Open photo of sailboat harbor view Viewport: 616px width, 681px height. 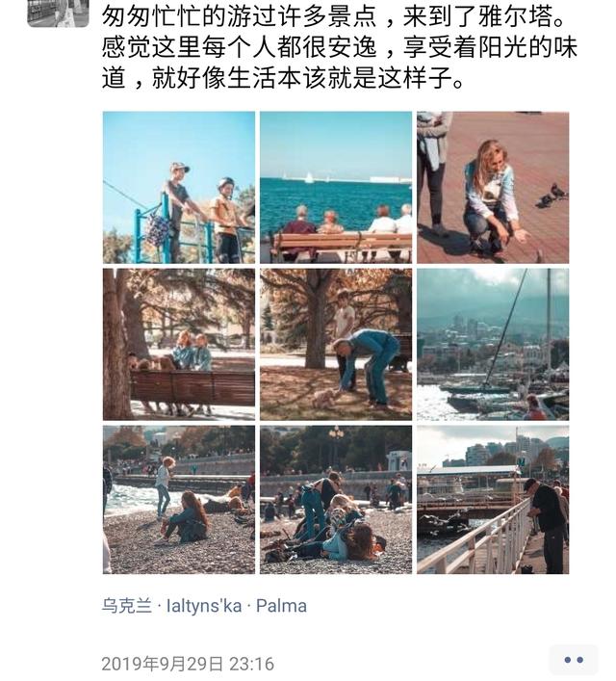tap(493, 345)
